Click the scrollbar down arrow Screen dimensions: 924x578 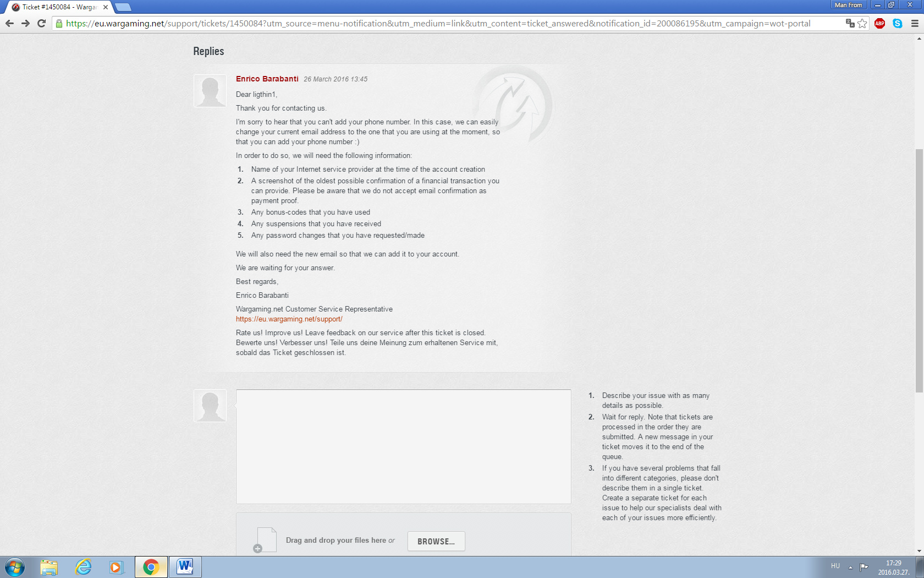point(919,551)
